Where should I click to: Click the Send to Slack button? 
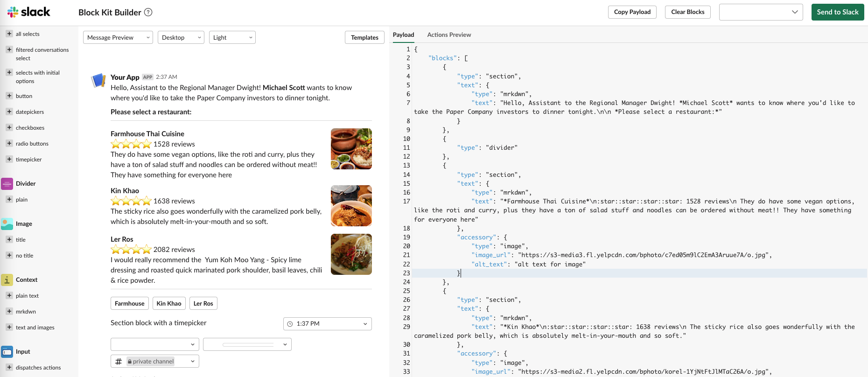[838, 12]
